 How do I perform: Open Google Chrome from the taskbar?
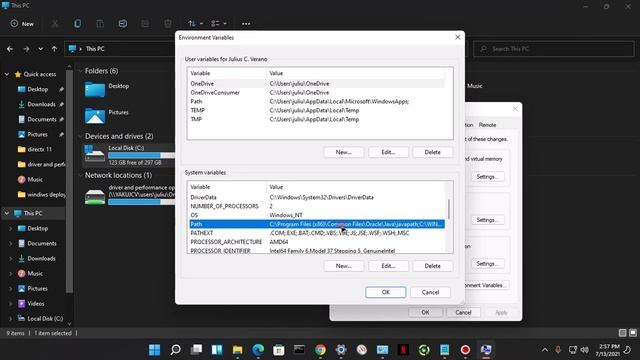320,350
